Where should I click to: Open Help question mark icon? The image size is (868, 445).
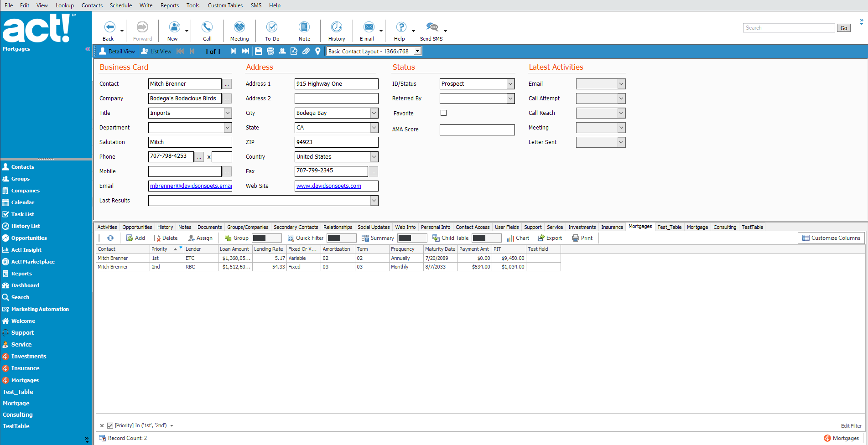(x=401, y=27)
